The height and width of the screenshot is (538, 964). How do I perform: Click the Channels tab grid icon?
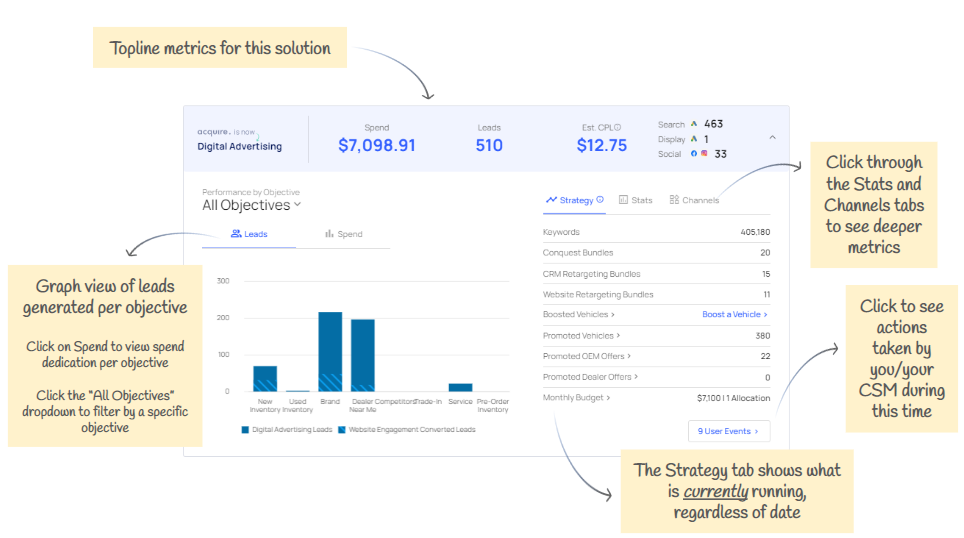tap(674, 200)
